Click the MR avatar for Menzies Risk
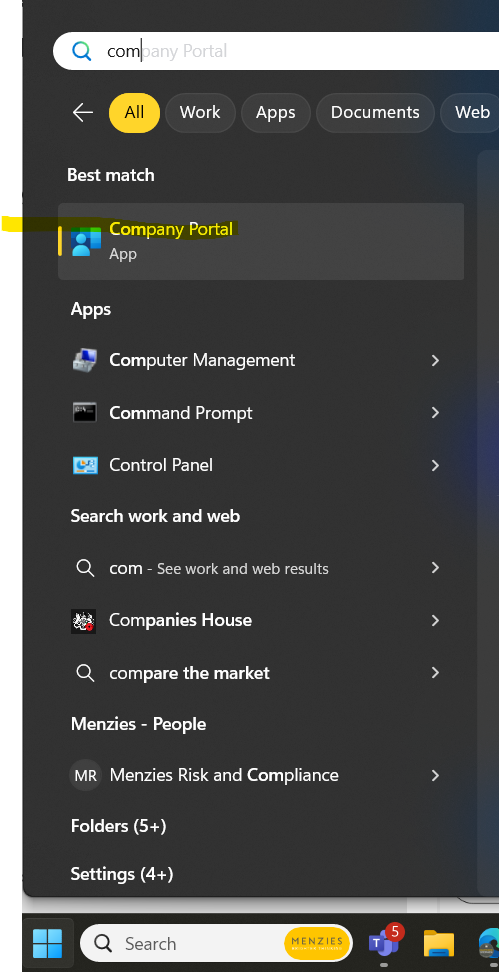The width and height of the screenshot is (499, 972). [x=85, y=775]
